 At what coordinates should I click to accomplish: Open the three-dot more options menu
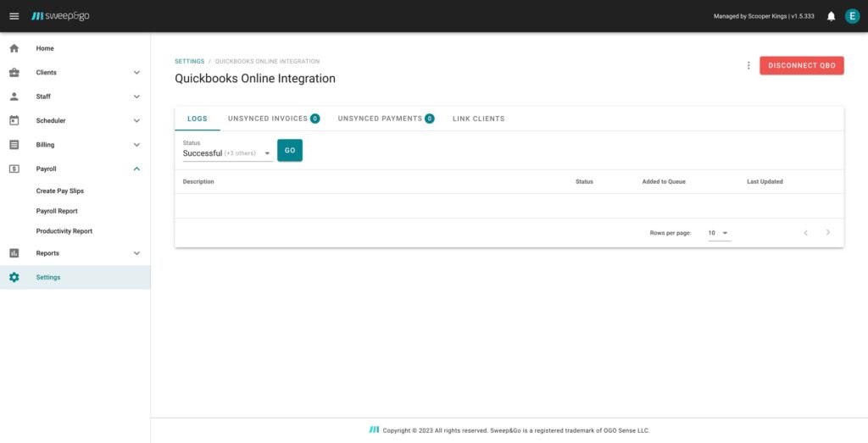click(x=748, y=65)
